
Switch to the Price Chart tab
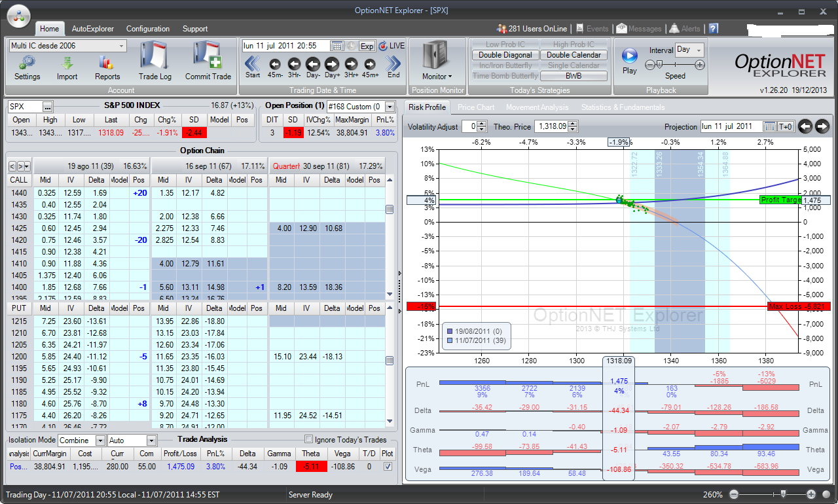pyautogui.click(x=476, y=107)
